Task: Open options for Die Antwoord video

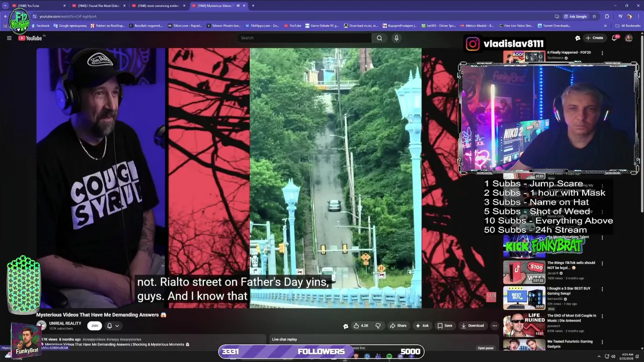Action: [602, 316]
